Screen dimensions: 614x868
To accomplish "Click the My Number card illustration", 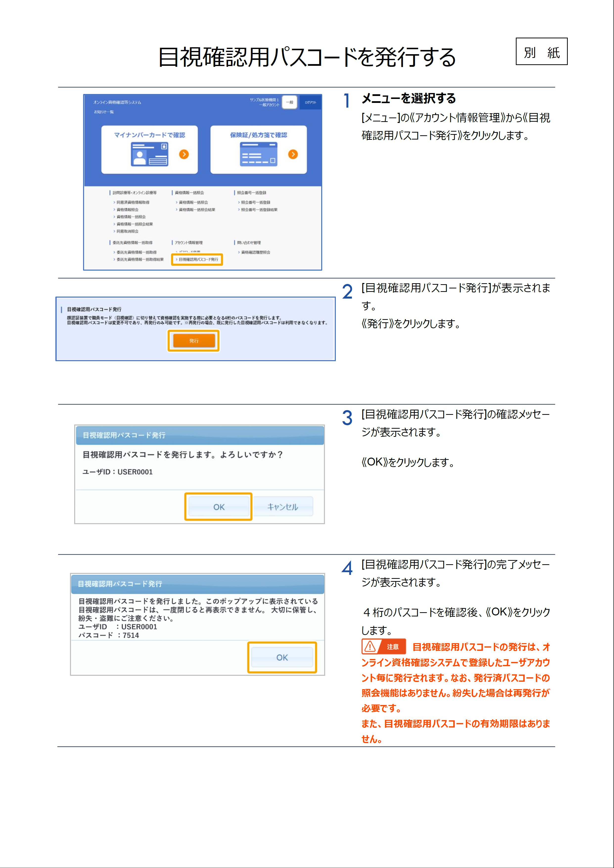I will (x=149, y=154).
